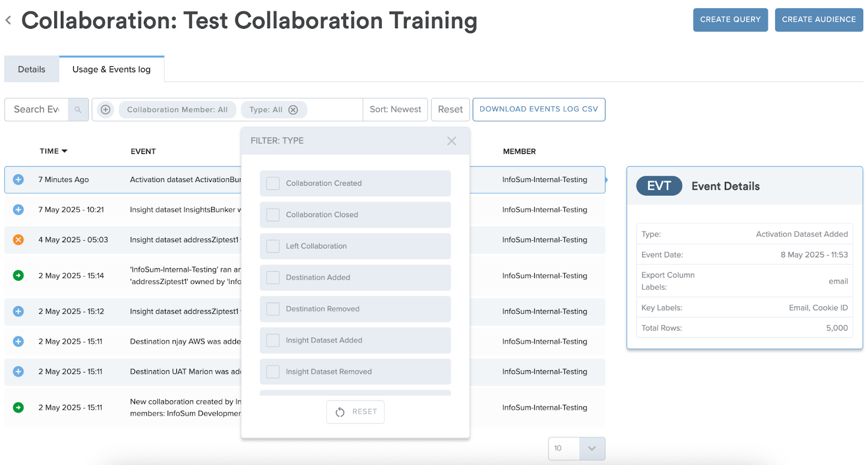Focus the Search Events input field
The height and width of the screenshot is (465, 868).
tap(36, 109)
